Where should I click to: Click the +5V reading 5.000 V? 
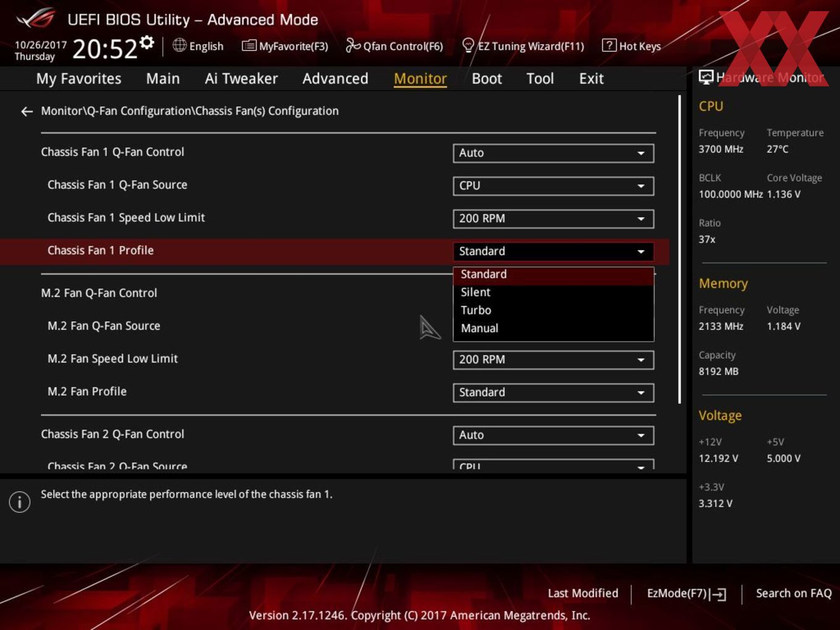click(x=784, y=459)
